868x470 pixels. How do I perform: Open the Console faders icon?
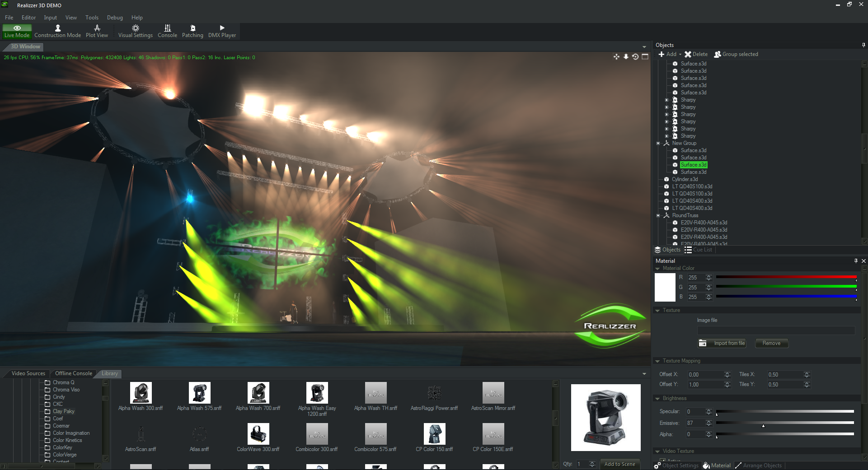point(168,28)
